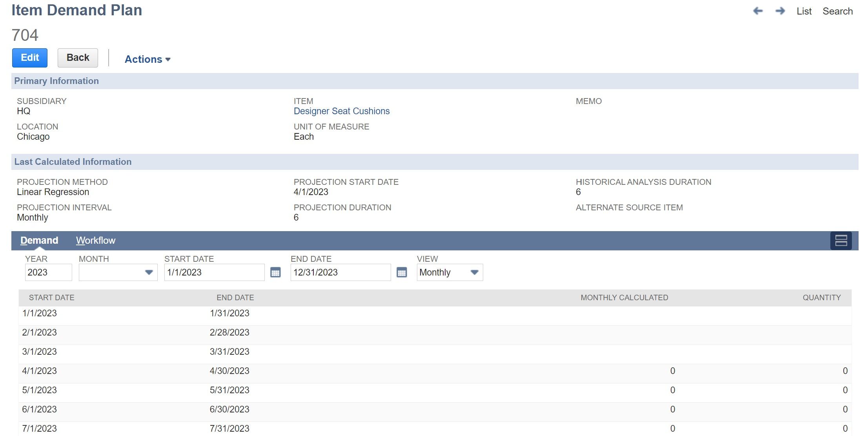Open the Month dropdown
This screenshot has height=436, width=868.
coord(149,272)
